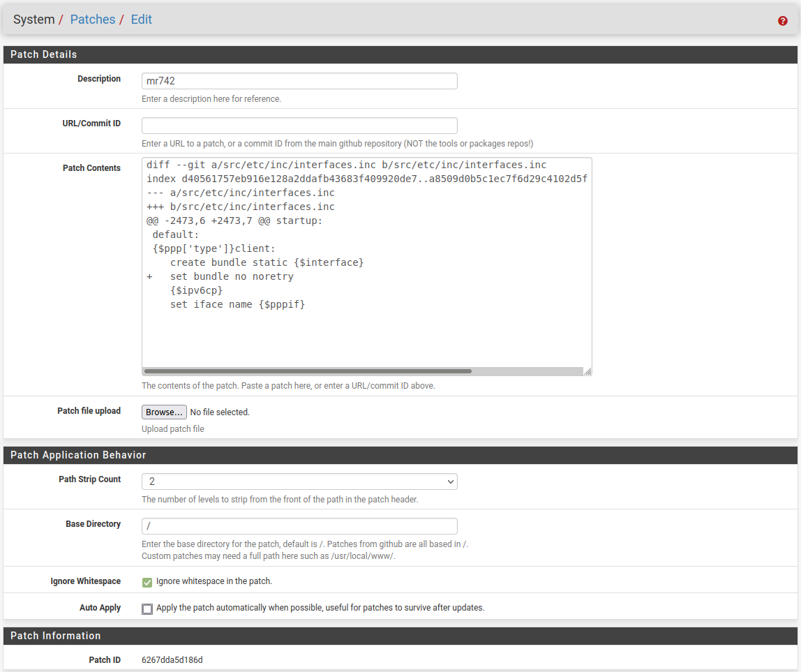Click inside the Patch Contents textarea
This screenshot has height=672, width=801.
pyautogui.click(x=367, y=267)
